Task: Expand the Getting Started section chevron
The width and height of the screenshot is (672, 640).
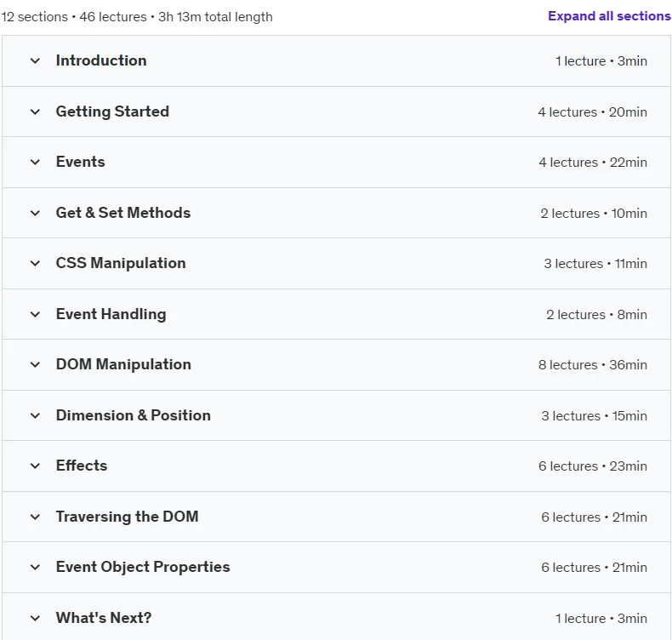Action: (35, 111)
